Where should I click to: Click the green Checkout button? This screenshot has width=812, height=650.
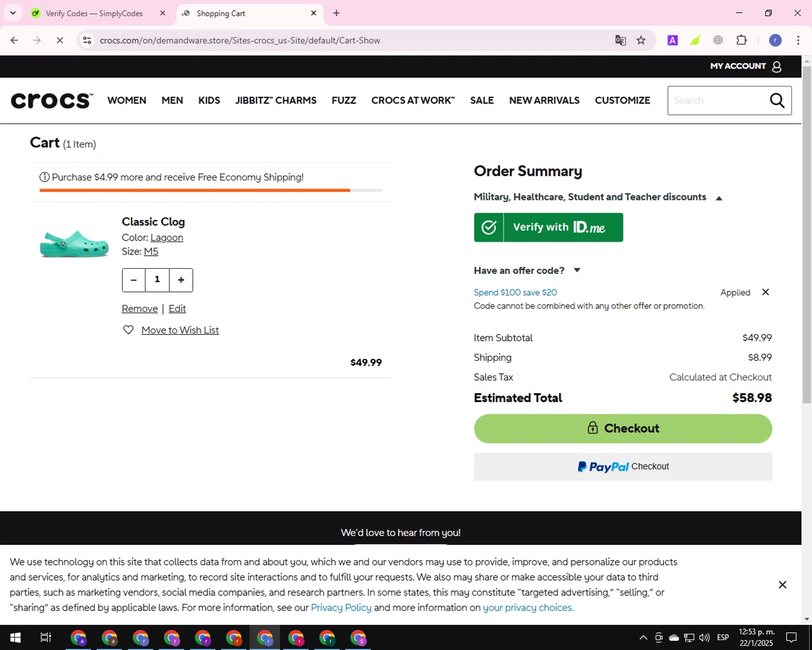(623, 428)
